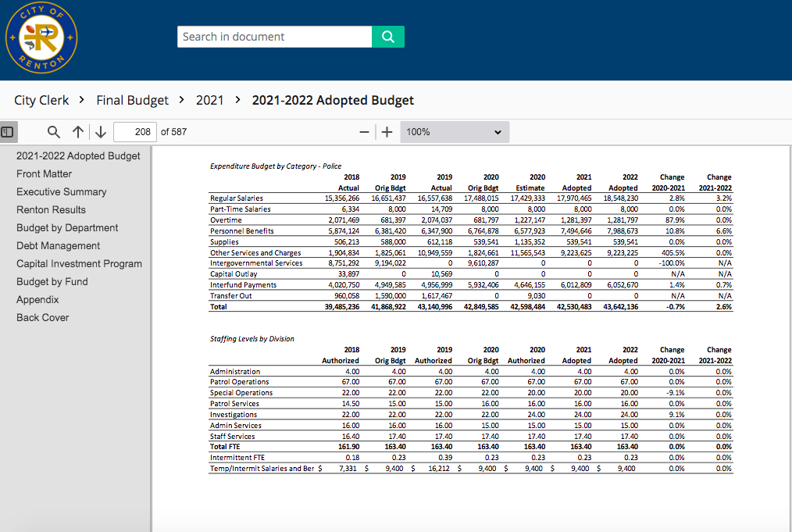The height and width of the screenshot is (532, 792).
Task: Select the 2021 breadcrumb link
Action: point(209,100)
